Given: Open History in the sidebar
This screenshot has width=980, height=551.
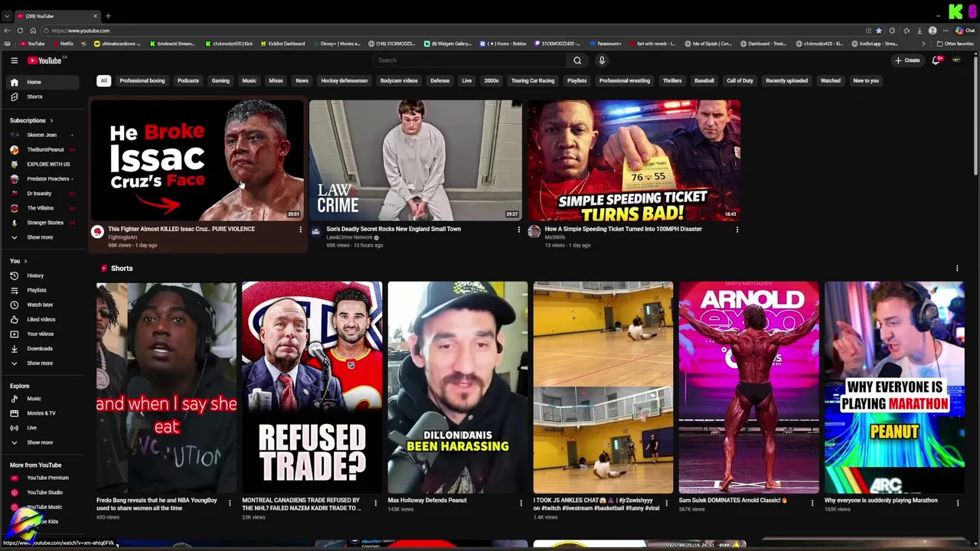Looking at the screenshot, I should (x=44, y=275).
